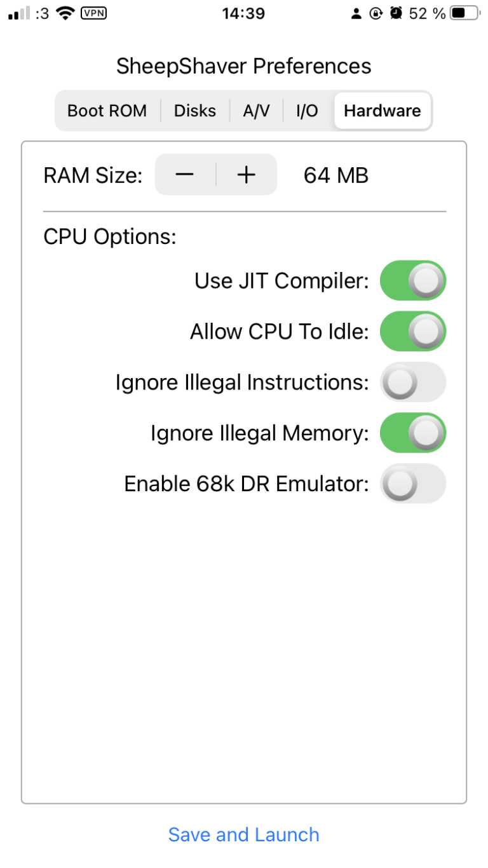This screenshot has width=488, height=868.
Task: Enable Ignore Illegal Instructions switch
Action: [x=413, y=382]
